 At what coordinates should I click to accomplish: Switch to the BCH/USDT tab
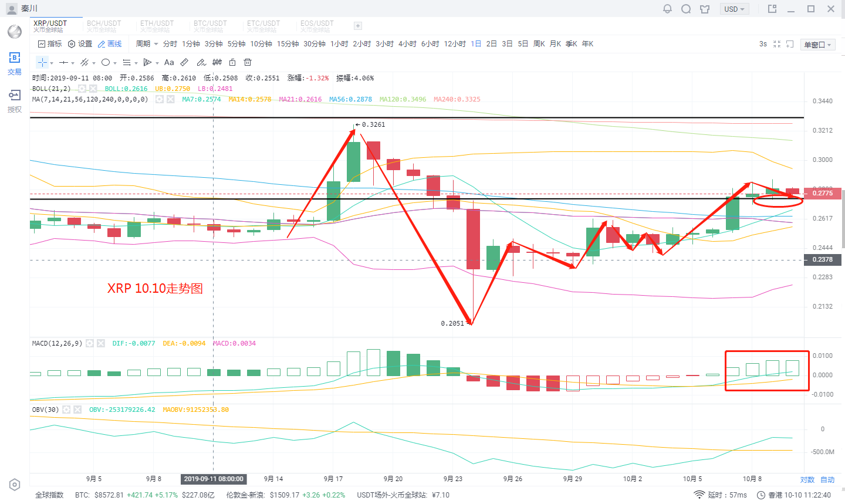click(104, 26)
